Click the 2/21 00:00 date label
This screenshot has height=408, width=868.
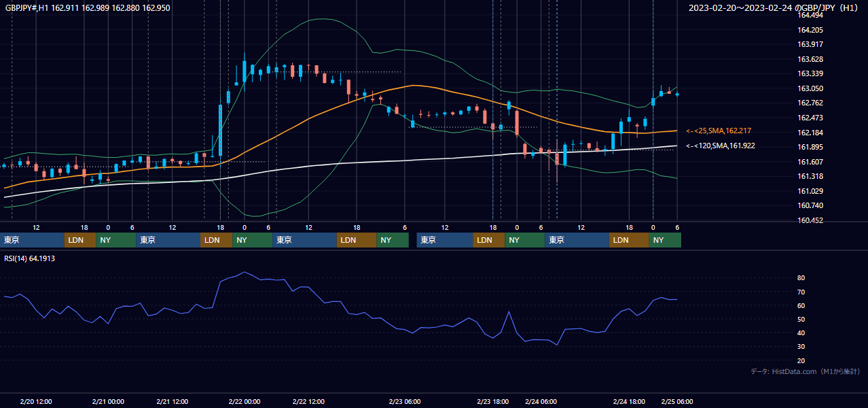(x=108, y=401)
